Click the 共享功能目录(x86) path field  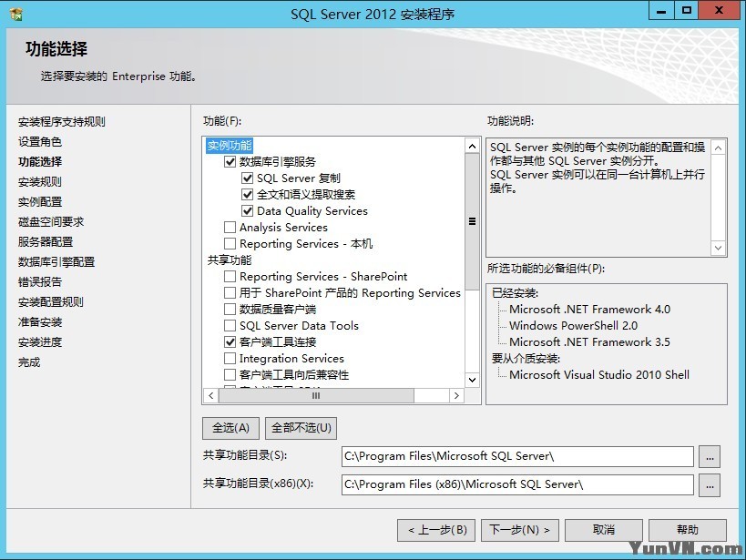pos(517,484)
